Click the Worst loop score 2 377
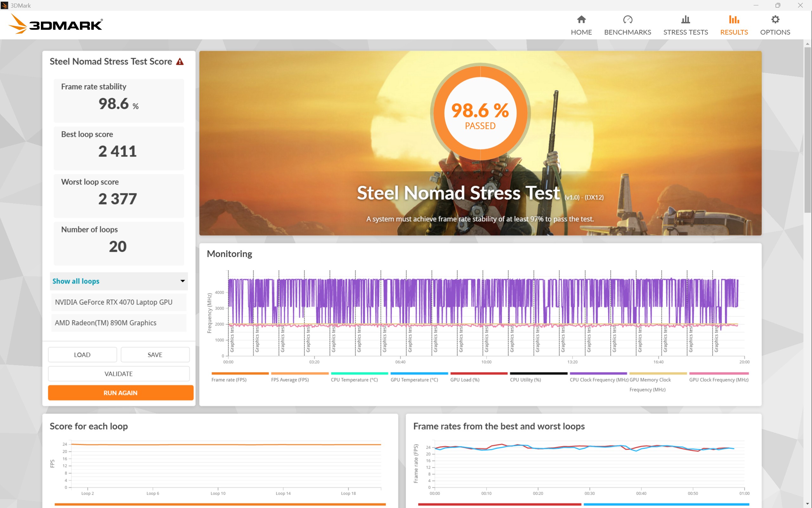The width and height of the screenshot is (812, 508). point(117,199)
